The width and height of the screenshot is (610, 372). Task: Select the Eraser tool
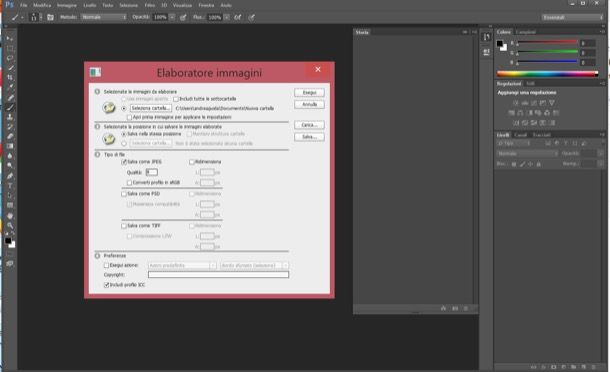(10, 136)
